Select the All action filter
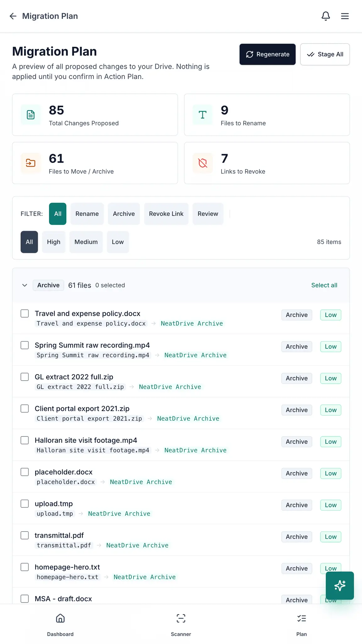 pyautogui.click(x=58, y=214)
